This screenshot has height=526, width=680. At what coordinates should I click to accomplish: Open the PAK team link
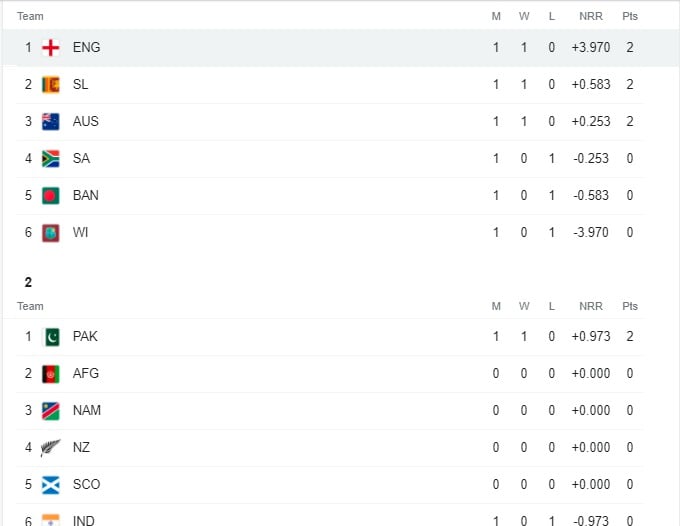(85, 337)
